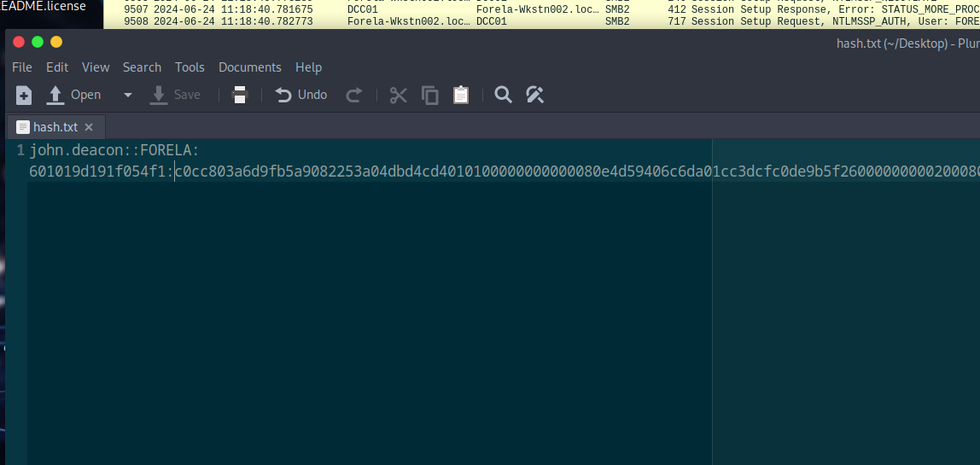Viewport: 980px width, 465px height.
Task: Open the Documents menu
Action: tap(250, 67)
